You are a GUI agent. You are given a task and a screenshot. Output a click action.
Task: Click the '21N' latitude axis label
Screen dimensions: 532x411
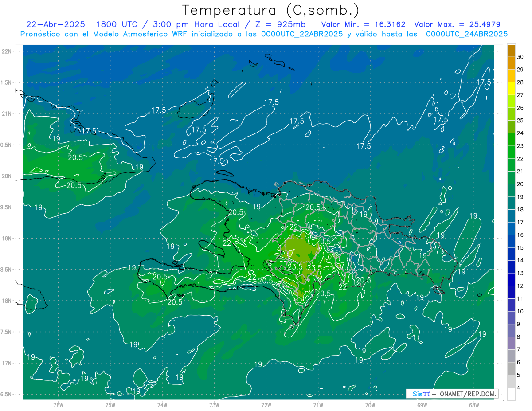point(7,114)
